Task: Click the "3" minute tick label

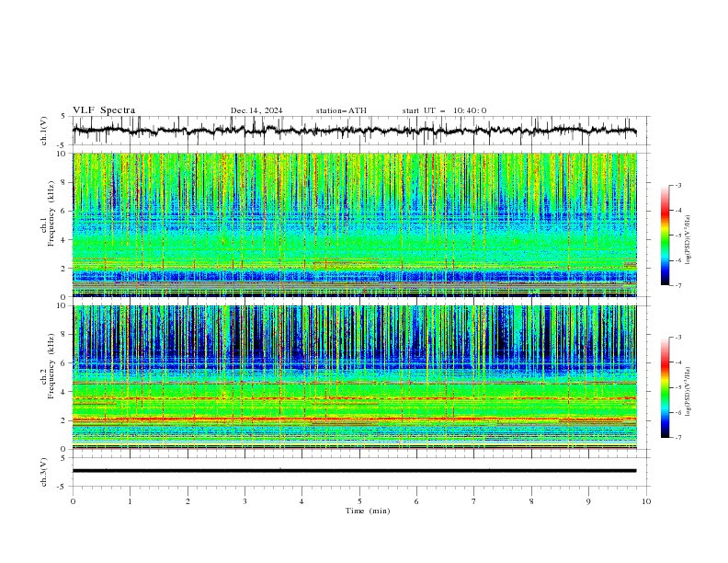Action: (245, 501)
